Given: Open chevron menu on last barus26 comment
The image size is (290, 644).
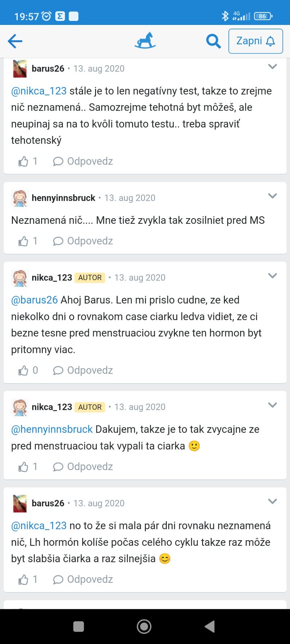Looking at the screenshot, I should click(273, 502).
